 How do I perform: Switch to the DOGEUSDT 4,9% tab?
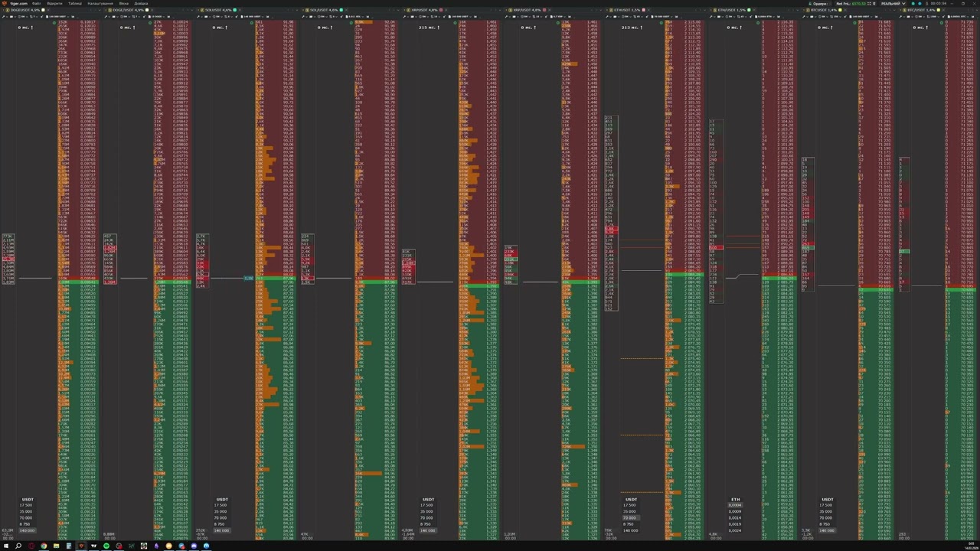(x=24, y=10)
